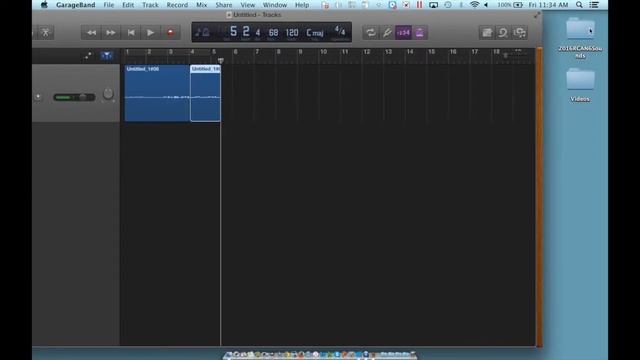The width and height of the screenshot is (640, 360).
Task: Open the C maj key signature popup
Action: coord(315,33)
